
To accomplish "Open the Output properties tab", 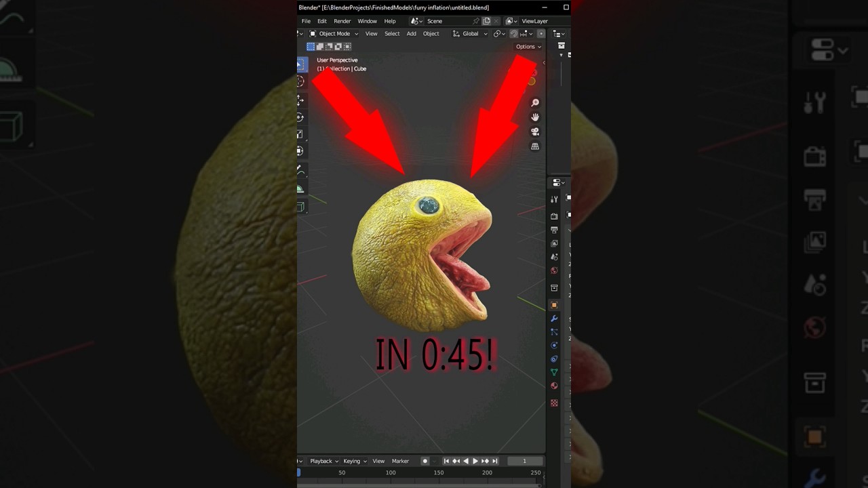I will (x=554, y=230).
